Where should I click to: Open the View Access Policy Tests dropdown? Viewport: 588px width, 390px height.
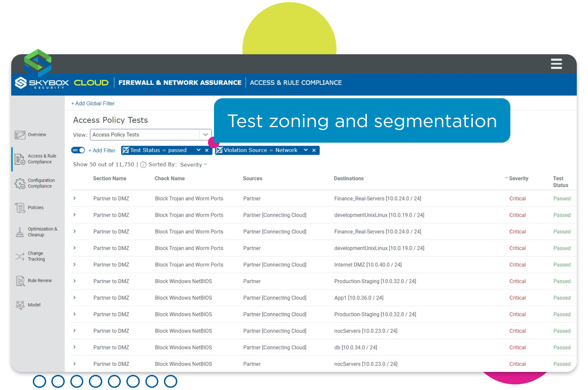(205, 134)
